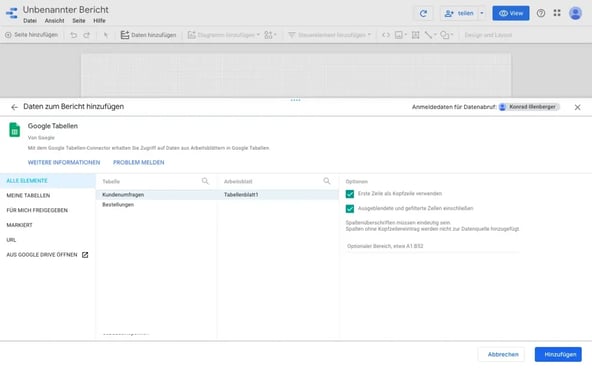Click the Konrad Illenberger credentials chip
Image resolution: width=592 pixels, height=370 pixels.
click(529, 107)
